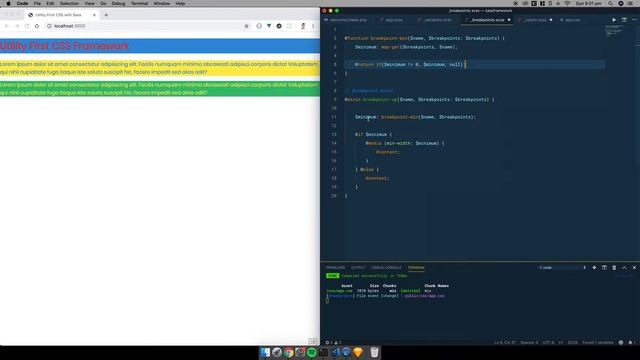Open Spotlight search in the menu bar

click(610, 3)
